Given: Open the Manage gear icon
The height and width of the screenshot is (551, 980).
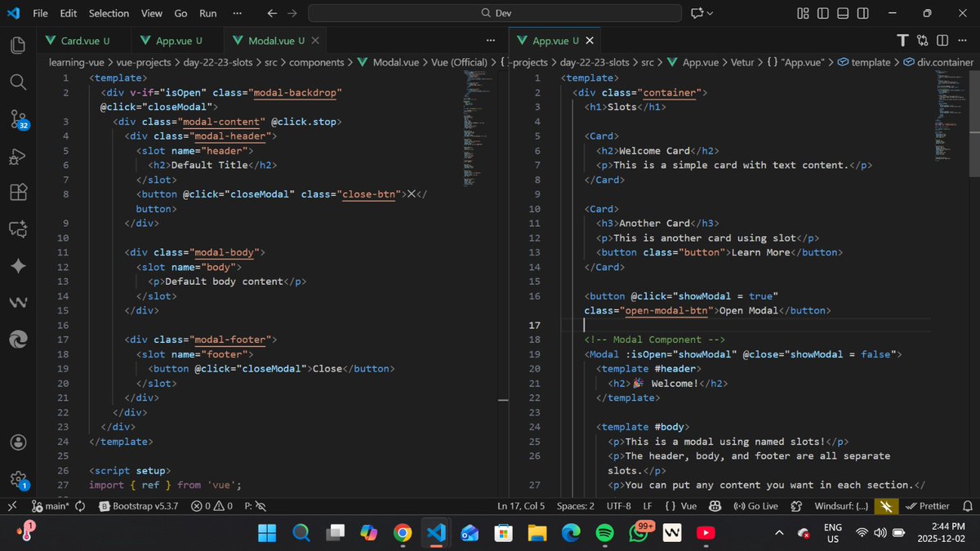Looking at the screenshot, I should point(17,479).
